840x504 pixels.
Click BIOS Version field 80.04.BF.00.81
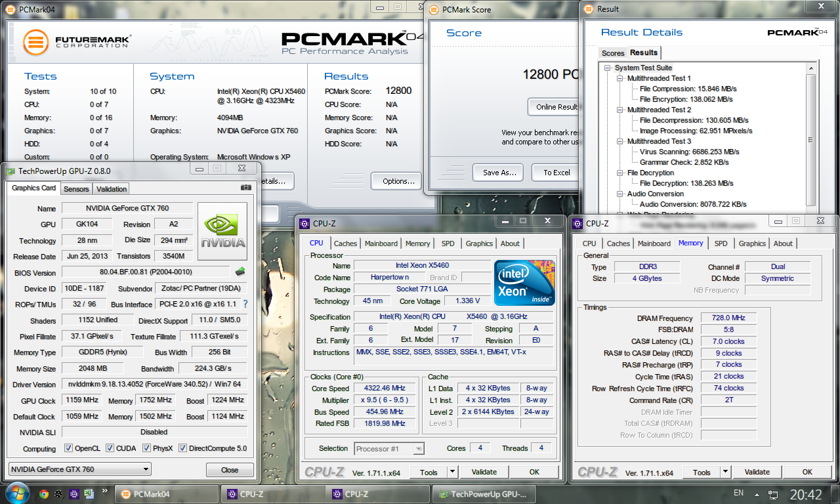(146, 272)
